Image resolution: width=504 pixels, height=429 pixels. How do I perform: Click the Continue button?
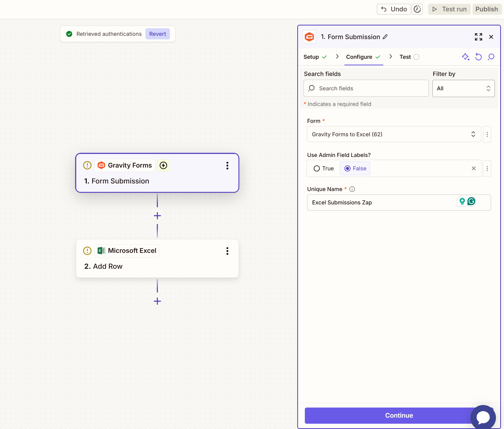[399, 415]
